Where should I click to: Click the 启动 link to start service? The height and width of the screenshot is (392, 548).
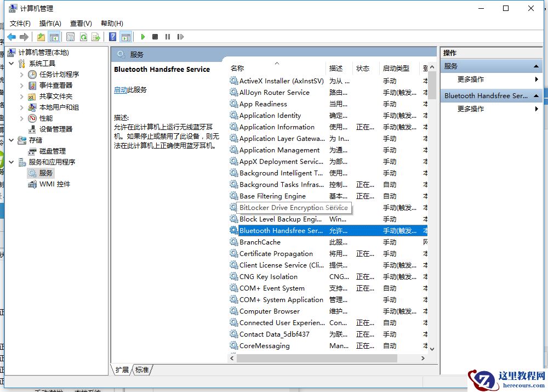(120, 90)
